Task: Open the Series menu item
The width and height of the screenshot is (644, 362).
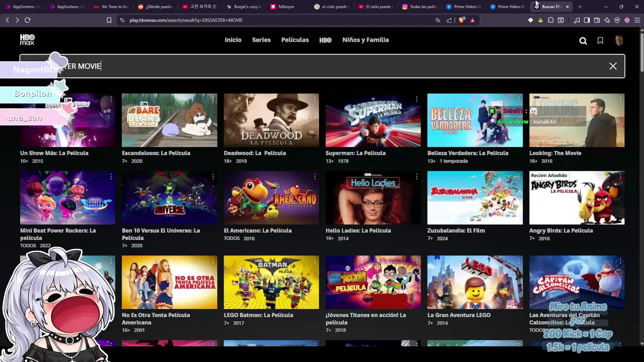Action: pos(261,40)
